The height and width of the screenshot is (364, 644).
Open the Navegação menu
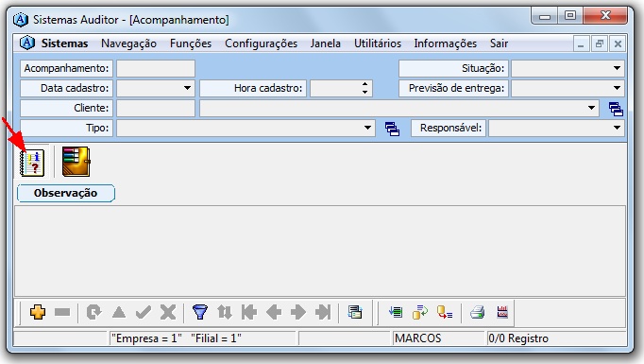pos(129,43)
